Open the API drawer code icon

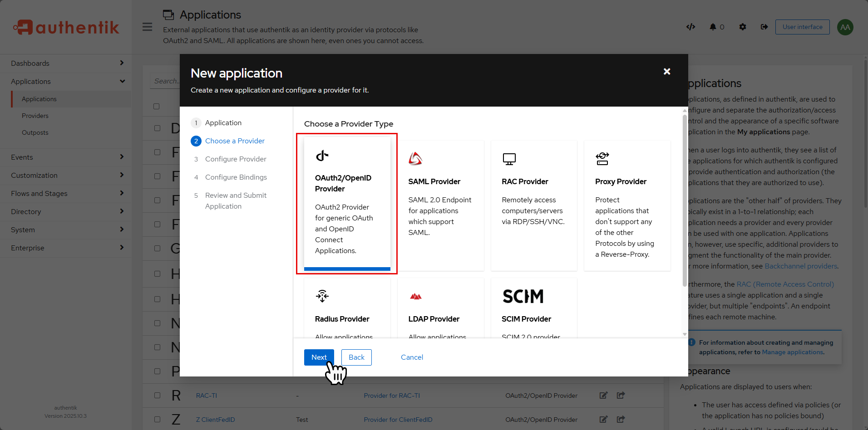(x=690, y=27)
